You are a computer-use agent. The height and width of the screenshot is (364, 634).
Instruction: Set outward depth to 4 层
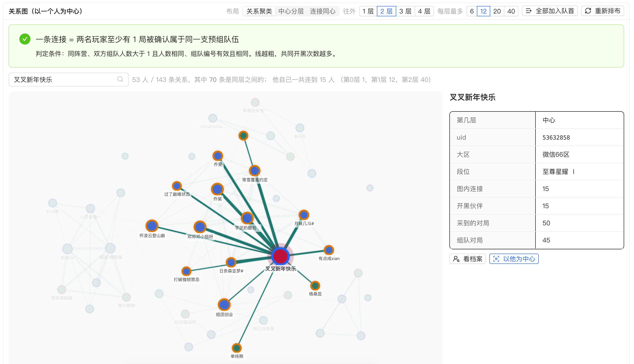point(424,11)
